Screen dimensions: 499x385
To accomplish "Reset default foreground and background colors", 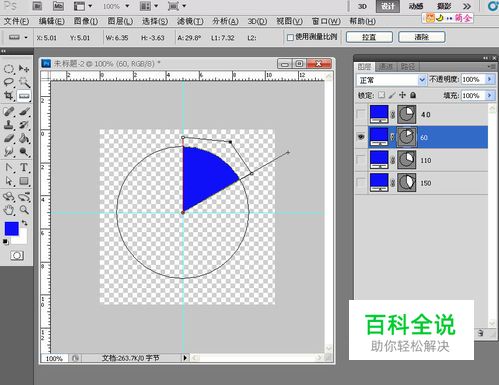I will click(x=6, y=242).
